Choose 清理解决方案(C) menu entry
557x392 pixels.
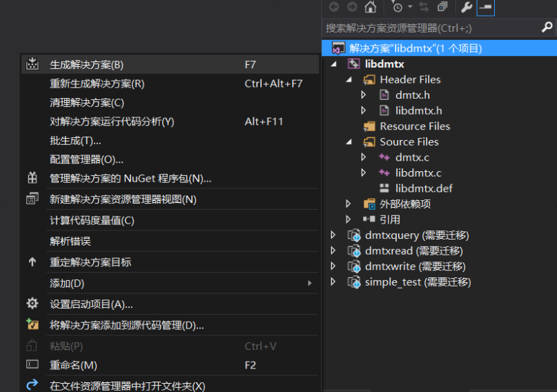tap(87, 103)
